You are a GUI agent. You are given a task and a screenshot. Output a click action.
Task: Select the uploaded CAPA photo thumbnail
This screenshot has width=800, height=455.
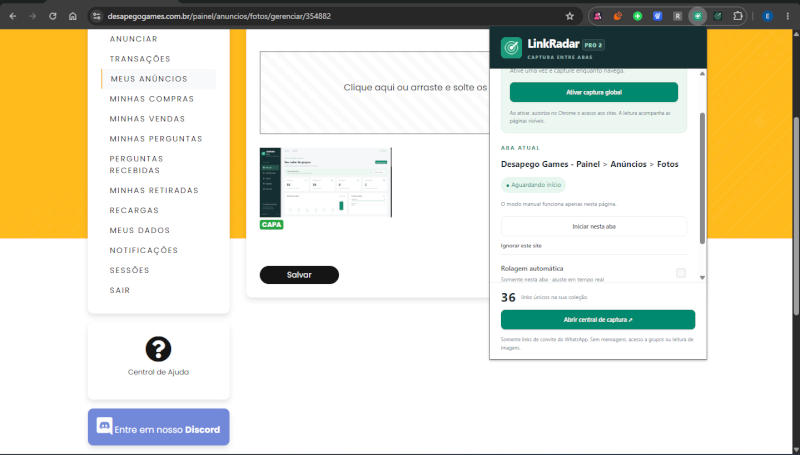(326, 183)
